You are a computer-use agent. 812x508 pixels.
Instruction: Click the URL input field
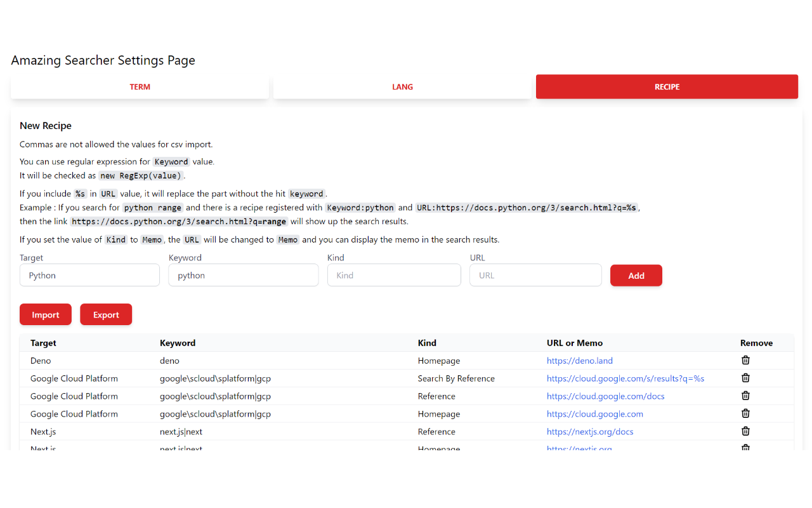(x=535, y=276)
